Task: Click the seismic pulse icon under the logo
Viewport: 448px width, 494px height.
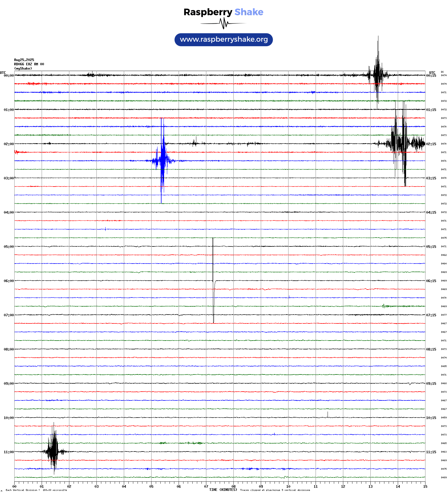Action: click(223, 23)
